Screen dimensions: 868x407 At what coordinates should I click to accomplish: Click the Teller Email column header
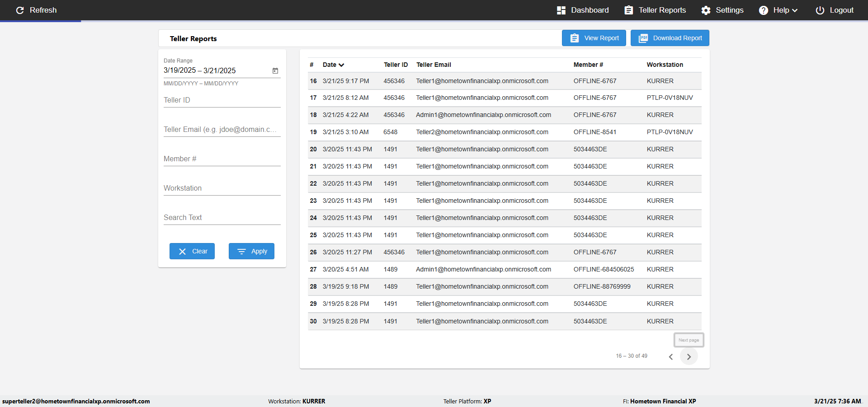coord(434,65)
